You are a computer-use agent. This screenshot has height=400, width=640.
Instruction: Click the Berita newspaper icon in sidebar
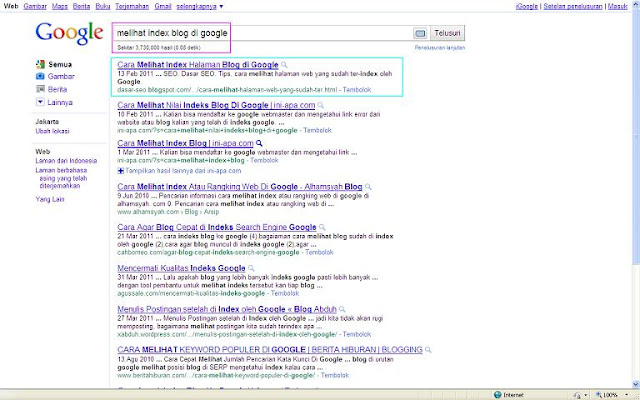point(40,89)
